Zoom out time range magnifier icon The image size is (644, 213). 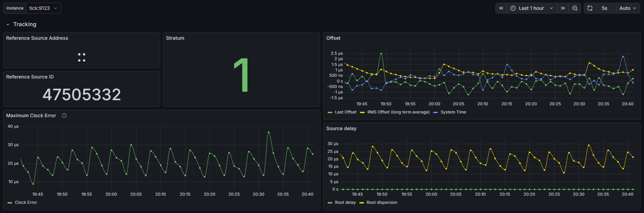575,8
